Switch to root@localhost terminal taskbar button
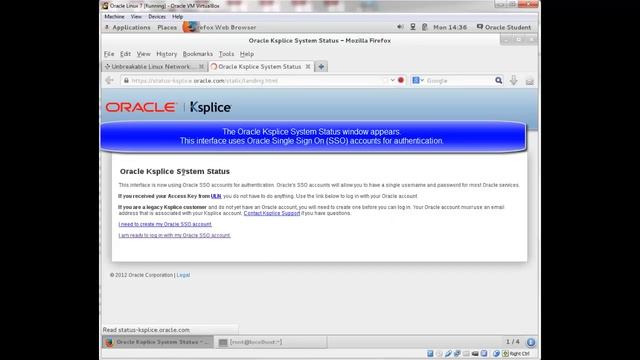Image resolution: width=640 pixels, height=360 pixels. [x=270, y=342]
